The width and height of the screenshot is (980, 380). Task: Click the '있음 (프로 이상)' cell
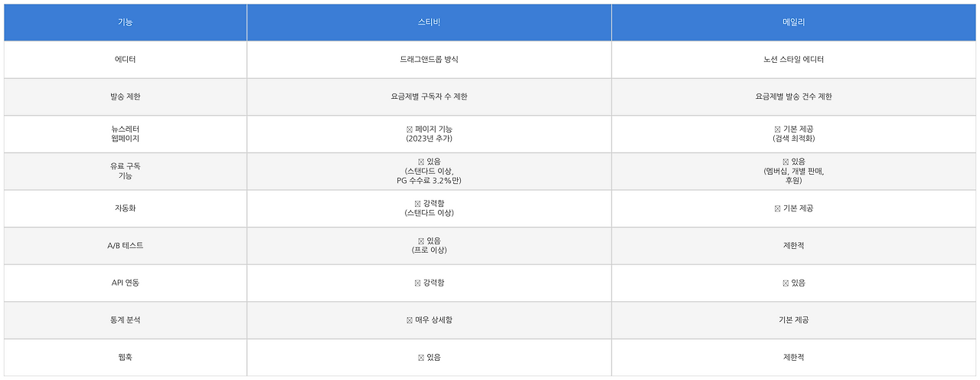coord(429,246)
